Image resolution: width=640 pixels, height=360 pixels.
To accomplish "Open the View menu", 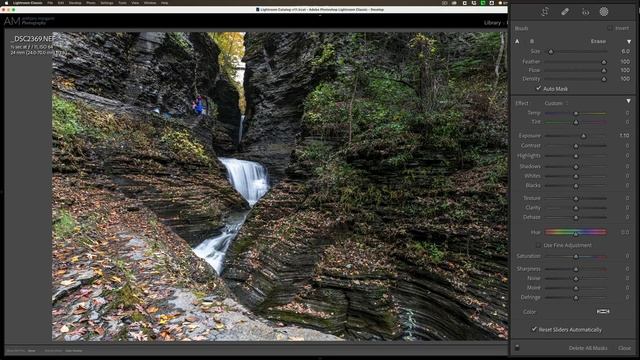I will pos(135,3).
